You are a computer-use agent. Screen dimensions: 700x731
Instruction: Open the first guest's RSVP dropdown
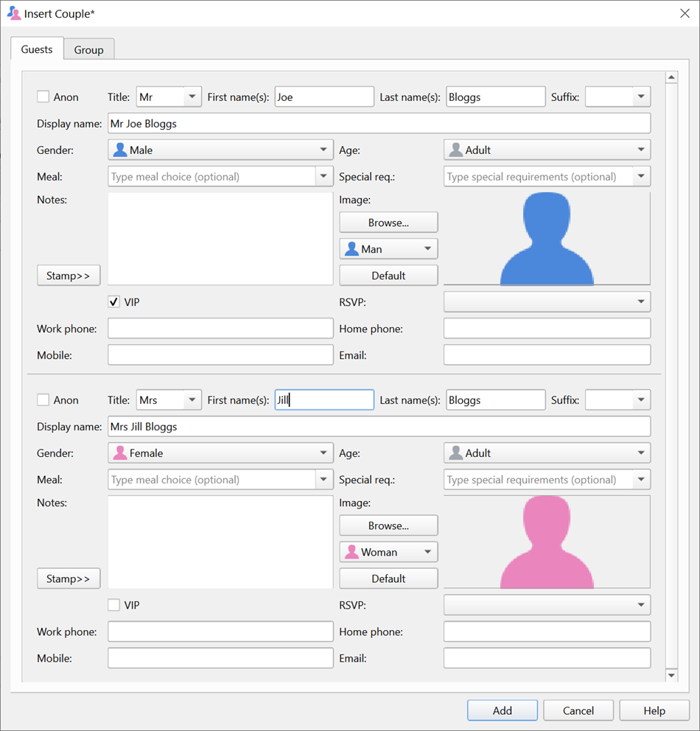[x=547, y=301]
